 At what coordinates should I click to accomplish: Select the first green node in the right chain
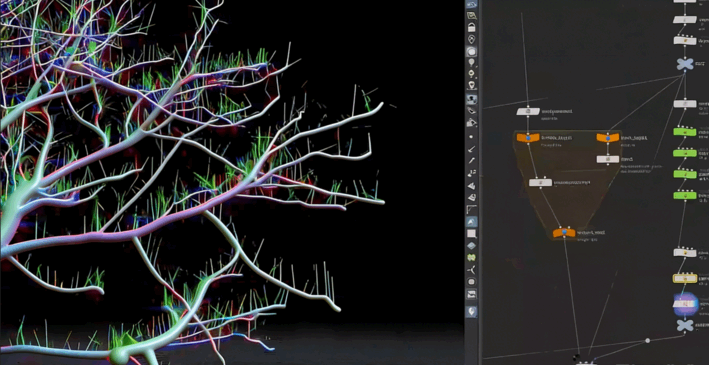(685, 132)
